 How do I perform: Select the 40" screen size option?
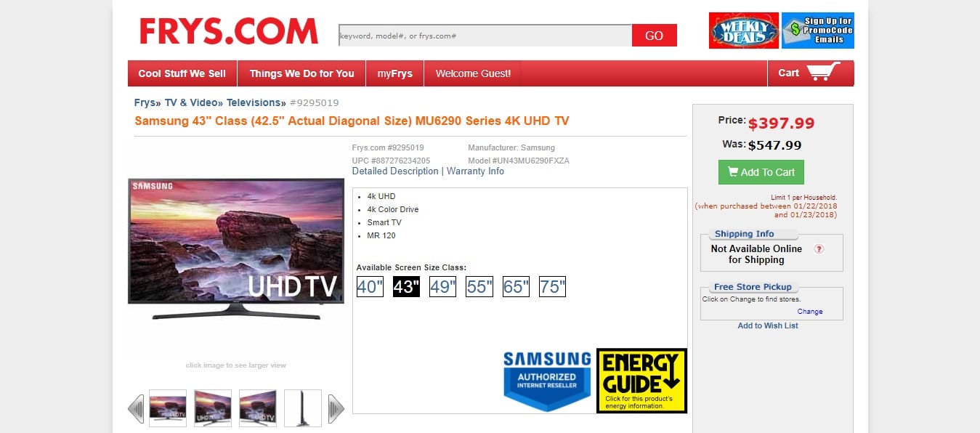(x=370, y=287)
